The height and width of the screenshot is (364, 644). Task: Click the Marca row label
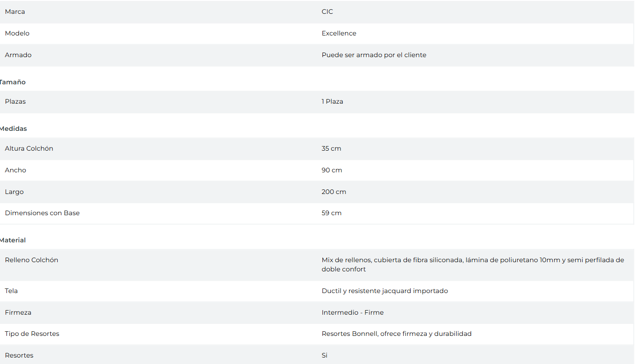click(x=15, y=12)
